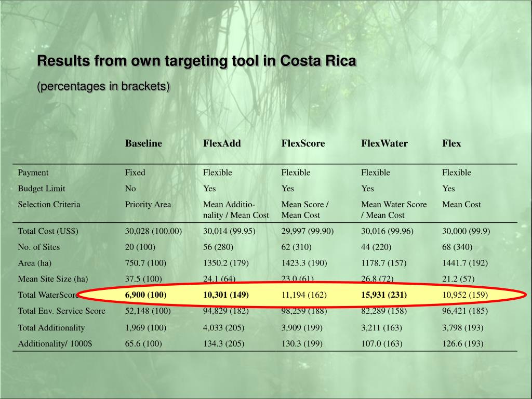Click the highlighted 15,931 (231) value
The height and width of the screenshot is (399, 532).
(384, 295)
